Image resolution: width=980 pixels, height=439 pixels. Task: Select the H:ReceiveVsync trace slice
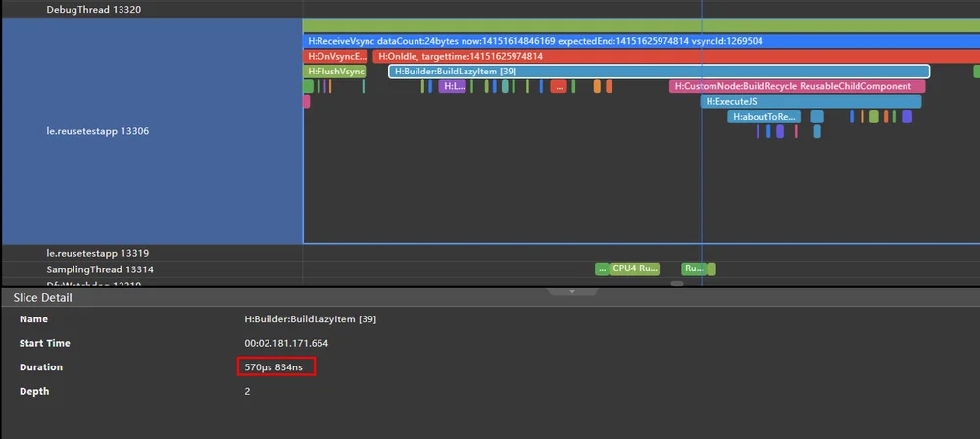641,41
